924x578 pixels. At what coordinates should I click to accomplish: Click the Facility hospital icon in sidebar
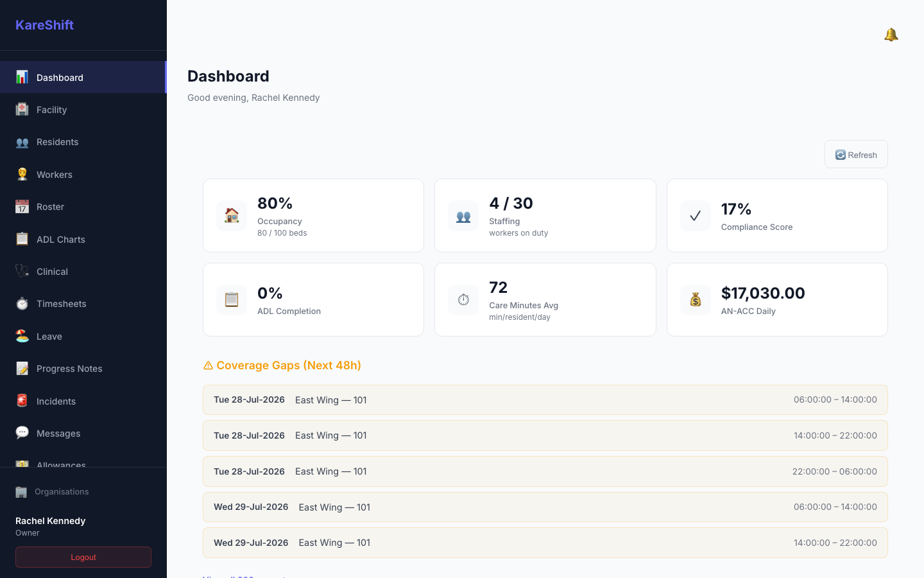pos(22,109)
